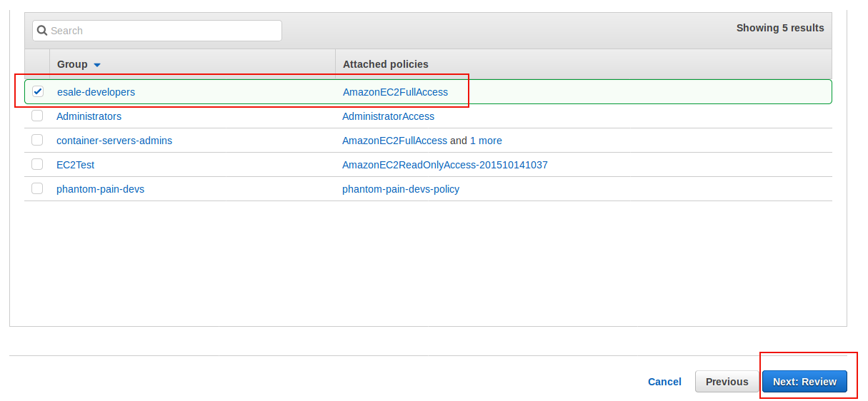The image size is (868, 401).
Task: Click the magnifier icon in search box
Action: pyautogui.click(x=42, y=31)
